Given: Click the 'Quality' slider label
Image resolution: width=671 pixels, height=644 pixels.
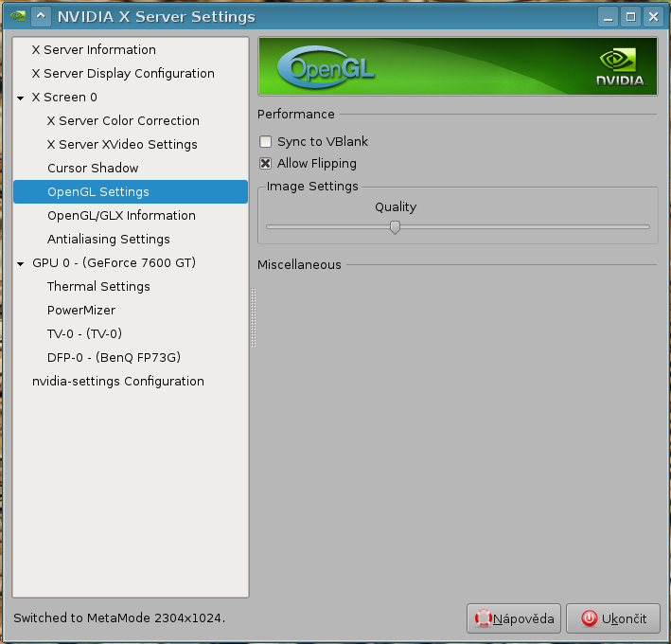Looking at the screenshot, I should (396, 207).
